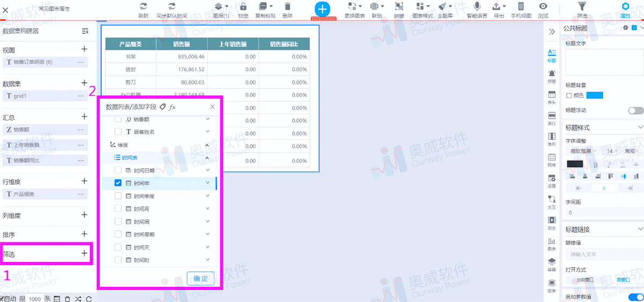This screenshot has width=644, height=302.
Task: Select the 新窗口 open mode option
Action: coord(623,280)
